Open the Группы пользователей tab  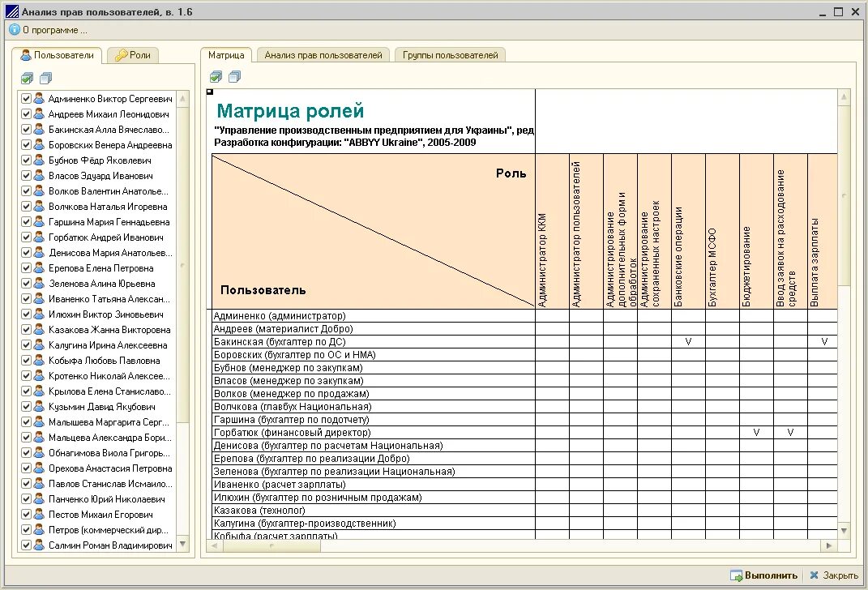[450, 55]
